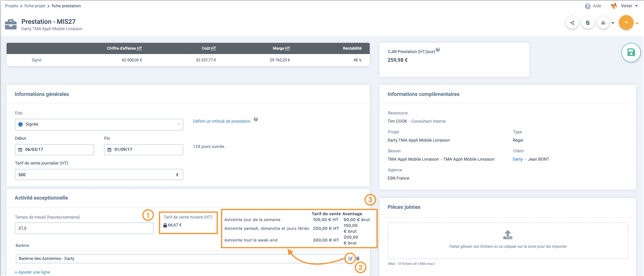The image size is (644, 276).
Task: Click the file drop zone to import
Action: point(508,240)
